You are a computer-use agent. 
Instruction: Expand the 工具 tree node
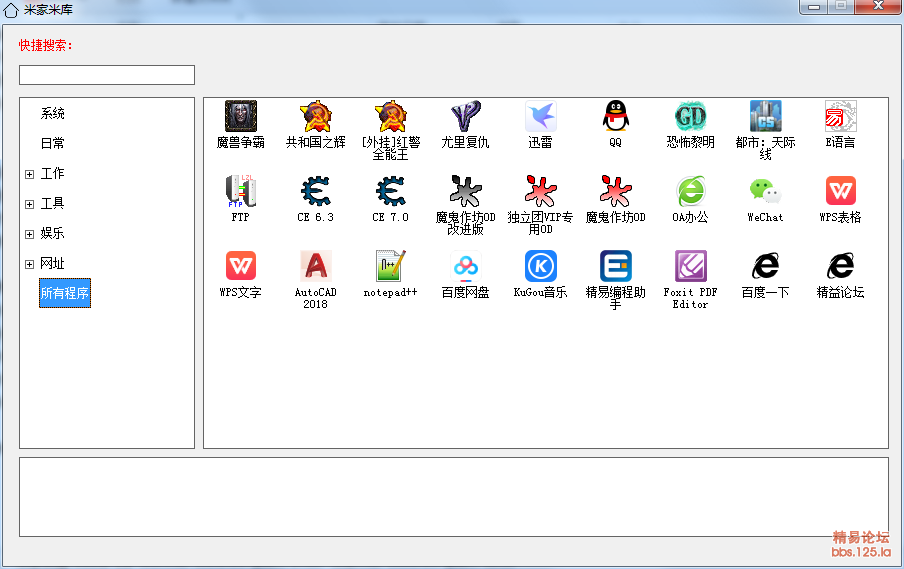pyautogui.click(x=29, y=204)
